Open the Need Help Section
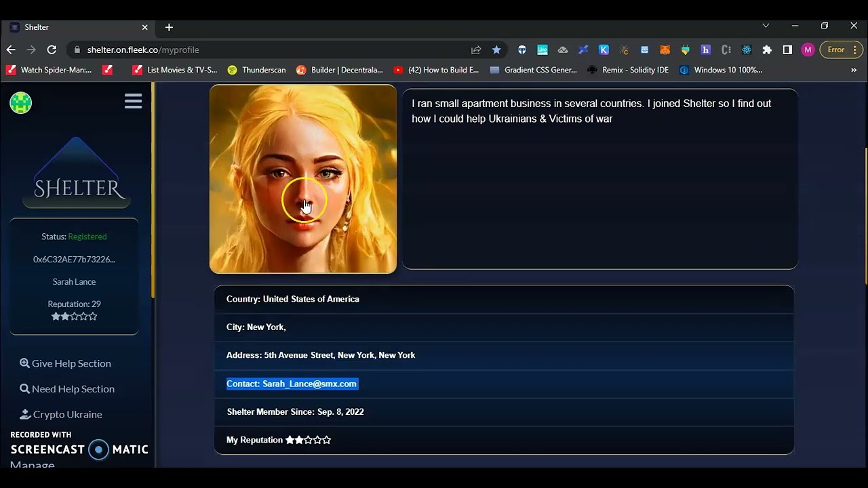 click(x=67, y=389)
